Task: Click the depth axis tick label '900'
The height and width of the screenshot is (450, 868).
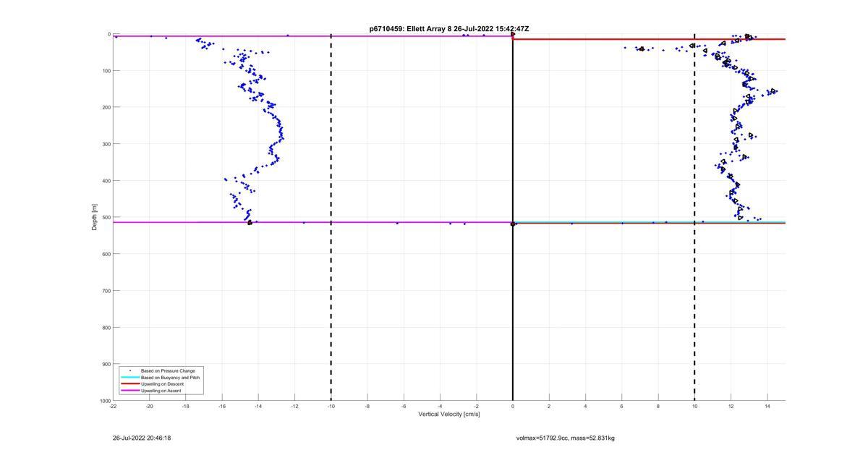Action: point(106,364)
